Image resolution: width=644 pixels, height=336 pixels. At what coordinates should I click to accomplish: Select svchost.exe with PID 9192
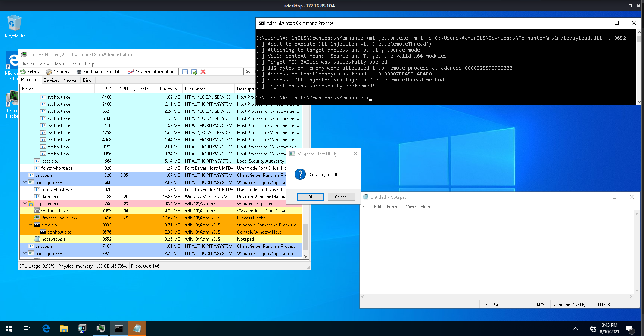tap(161, 147)
